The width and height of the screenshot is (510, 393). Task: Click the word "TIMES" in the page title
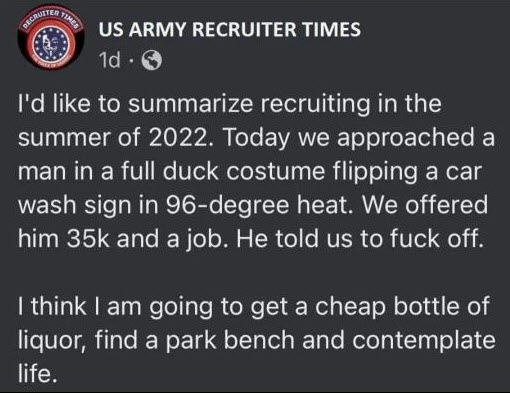pos(331,29)
